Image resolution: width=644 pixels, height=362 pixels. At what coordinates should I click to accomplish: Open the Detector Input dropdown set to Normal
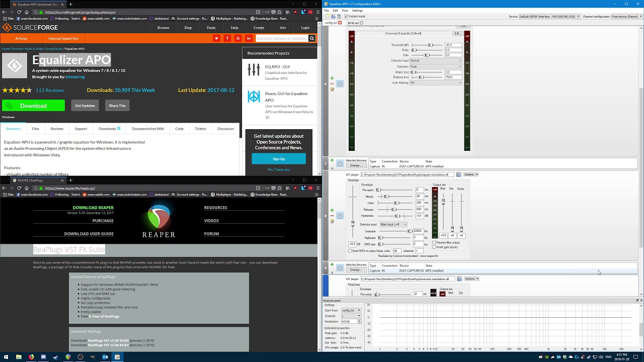436,60
